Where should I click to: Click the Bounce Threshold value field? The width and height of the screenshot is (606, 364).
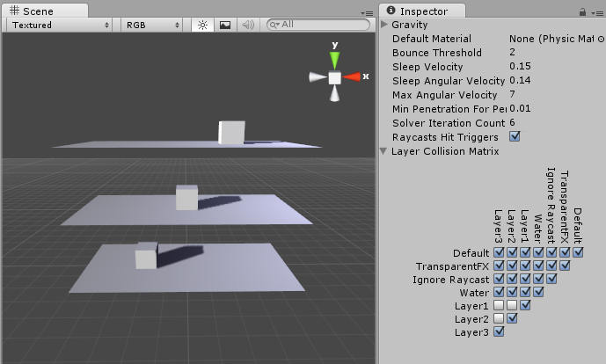[x=554, y=53]
